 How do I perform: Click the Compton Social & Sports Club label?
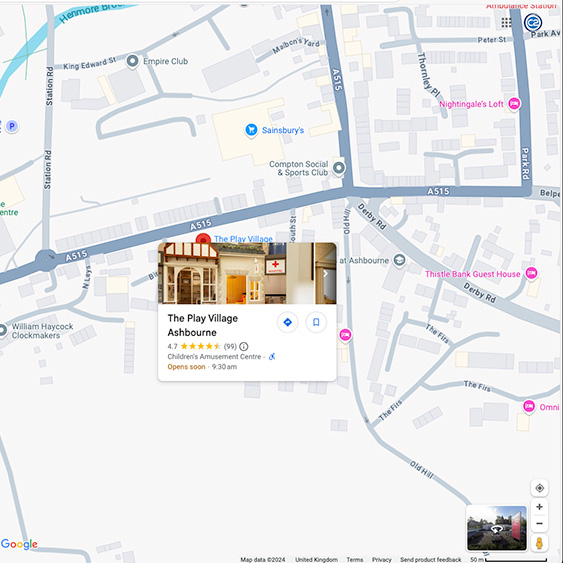(x=299, y=168)
